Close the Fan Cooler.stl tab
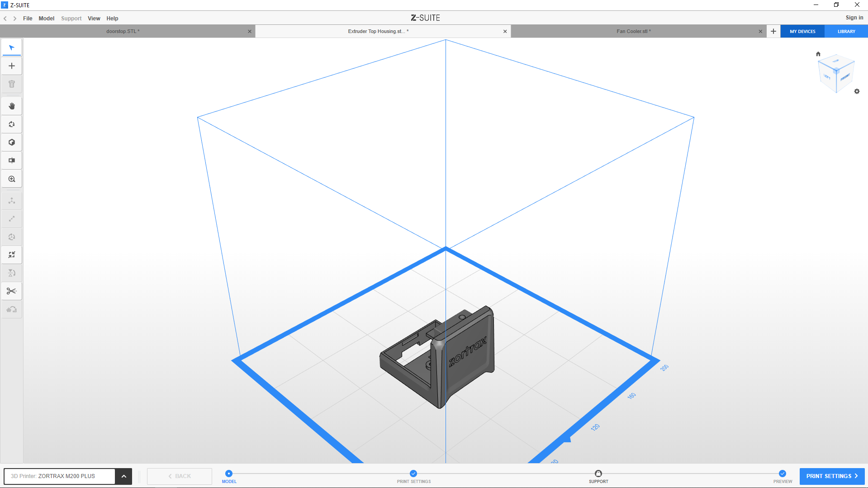 click(x=760, y=32)
